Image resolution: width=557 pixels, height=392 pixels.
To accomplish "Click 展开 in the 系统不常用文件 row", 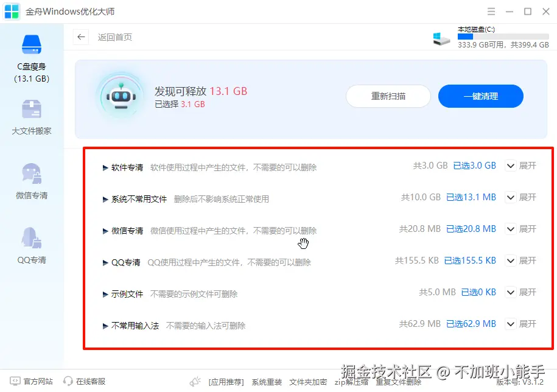I will point(528,197).
